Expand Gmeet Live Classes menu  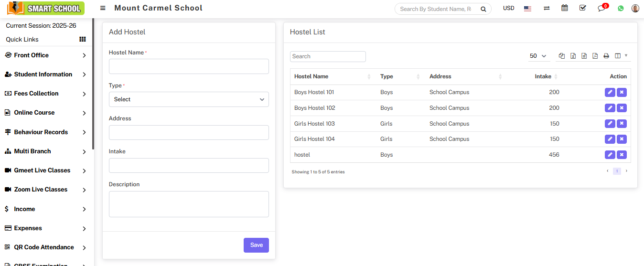coord(45,170)
